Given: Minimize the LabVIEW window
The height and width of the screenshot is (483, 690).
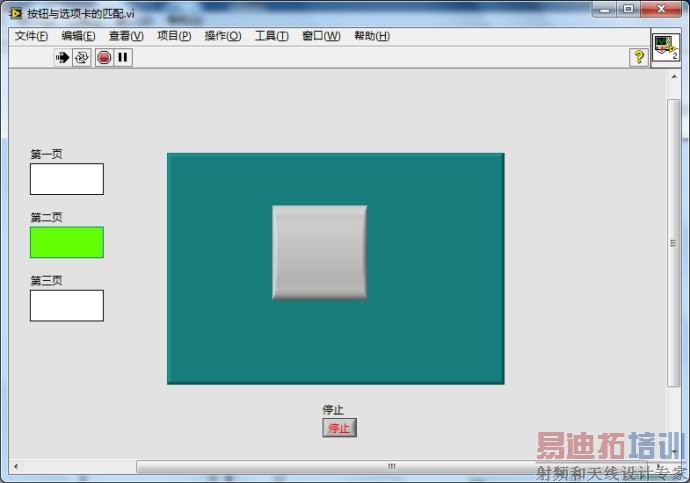Looking at the screenshot, I should 605,9.
